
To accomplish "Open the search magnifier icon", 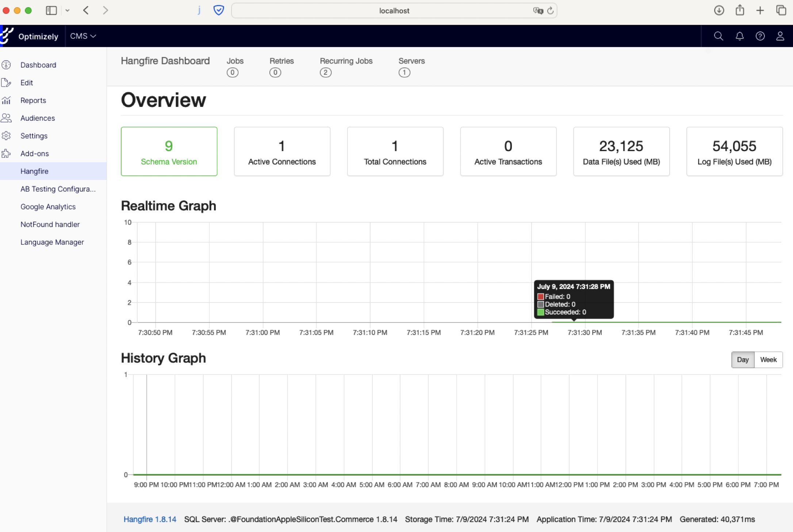I will click(x=718, y=36).
